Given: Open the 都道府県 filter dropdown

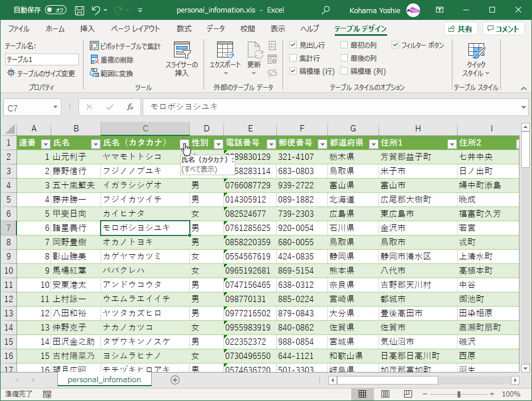Looking at the screenshot, I should [x=373, y=144].
